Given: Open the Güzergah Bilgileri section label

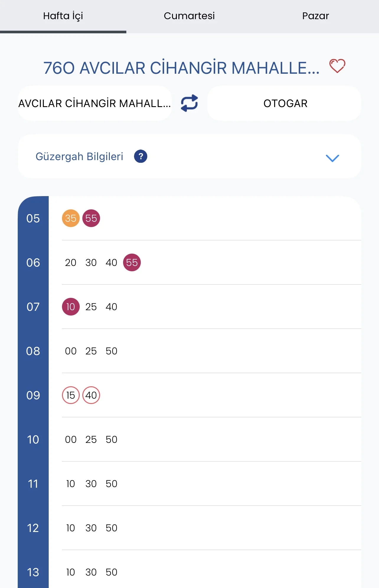Looking at the screenshot, I should (x=79, y=156).
